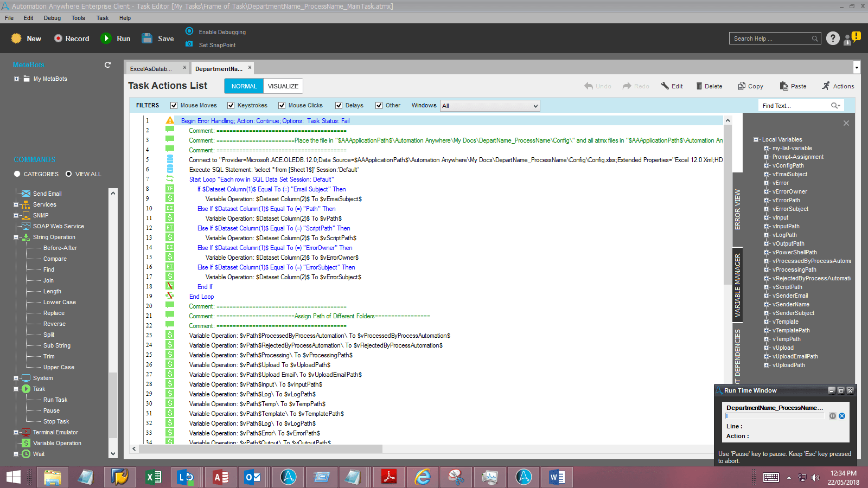Open the Actions tools menu
868x488 pixels.
(x=838, y=86)
